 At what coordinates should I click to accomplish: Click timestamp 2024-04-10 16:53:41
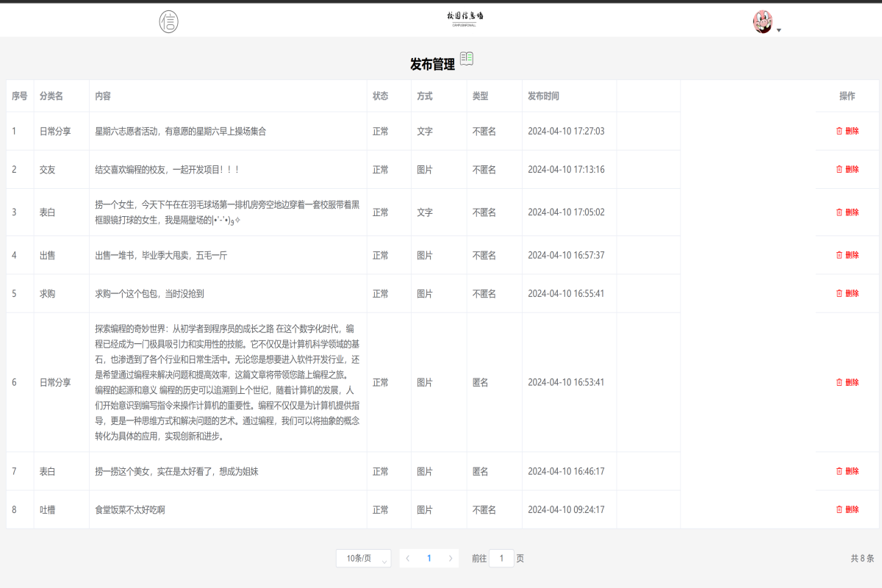pos(566,383)
